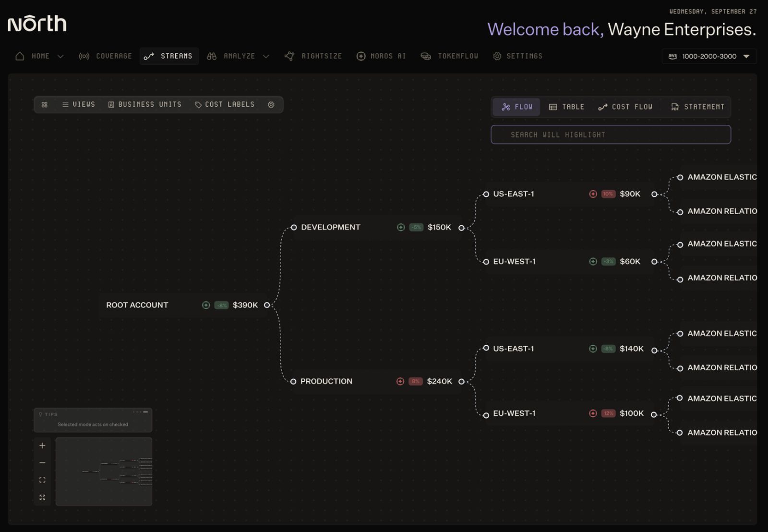Collapse the Development $150K output connector
768x532 pixels.
461,228
